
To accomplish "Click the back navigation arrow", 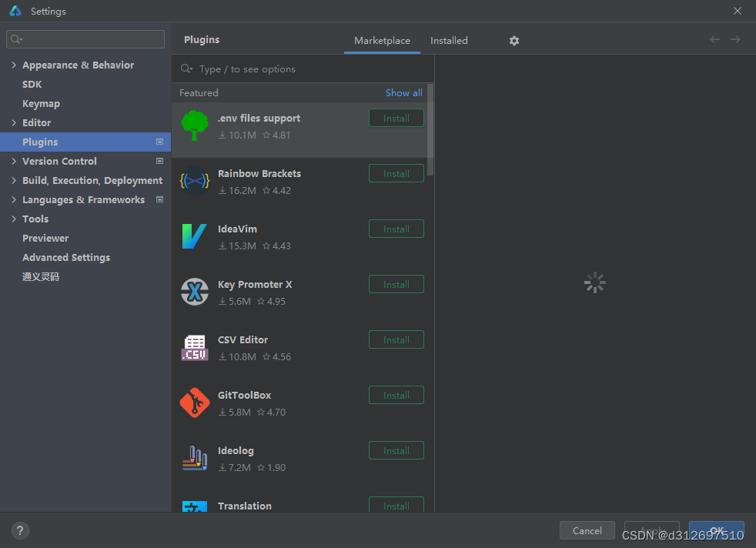I will click(714, 39).
